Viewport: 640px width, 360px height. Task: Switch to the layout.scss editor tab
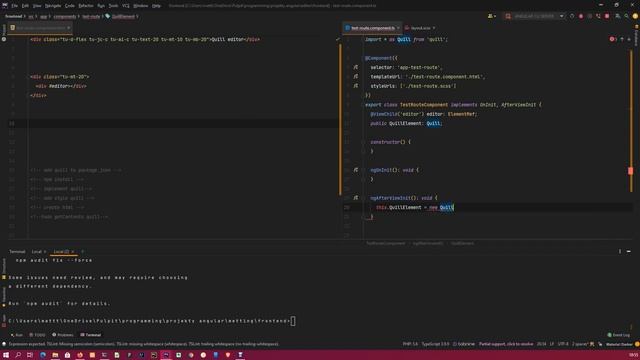coord(420,28)
